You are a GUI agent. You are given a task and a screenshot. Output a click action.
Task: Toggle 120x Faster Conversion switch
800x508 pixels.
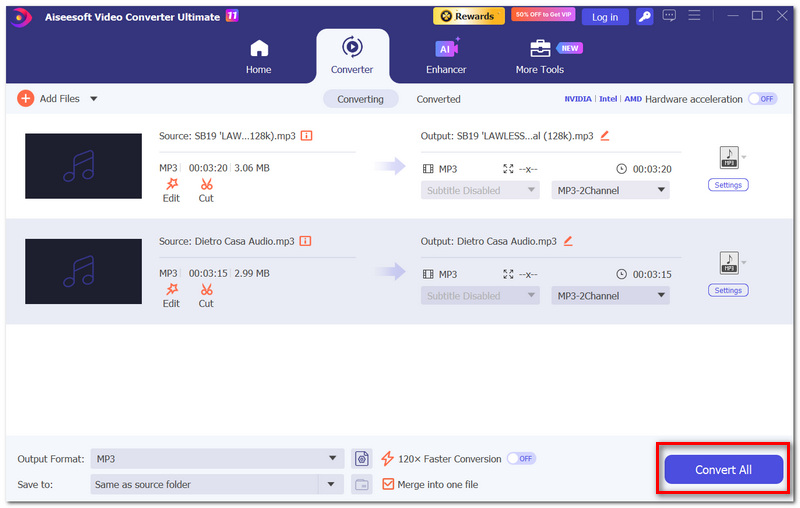point(520,459)
